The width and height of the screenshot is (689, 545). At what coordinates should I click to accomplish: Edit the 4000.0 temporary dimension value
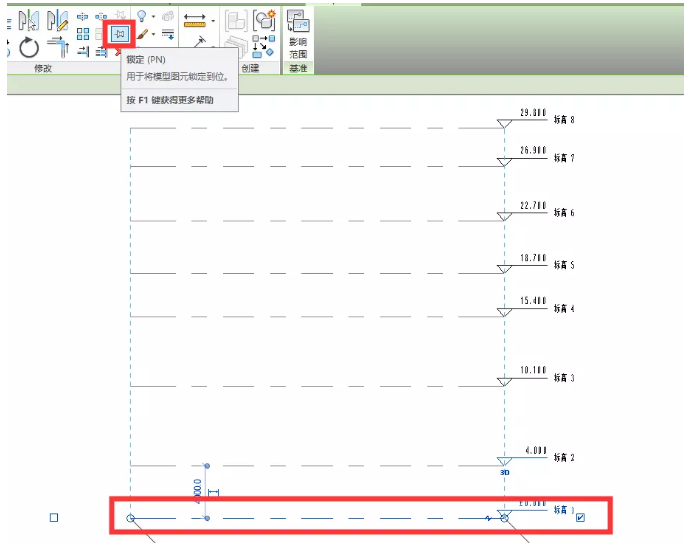click(198, 491)
